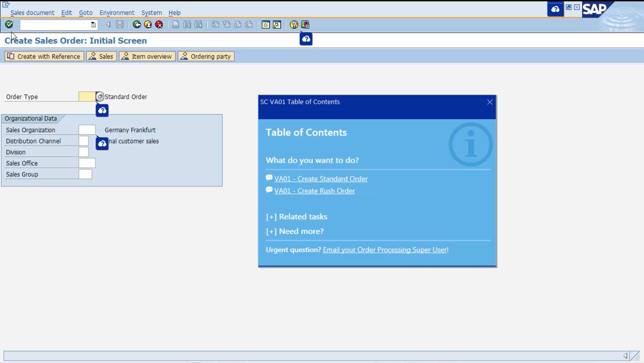Screen dimensions: 644x363
Task: Click the top-right blue help cloud button
Action: 555,9
